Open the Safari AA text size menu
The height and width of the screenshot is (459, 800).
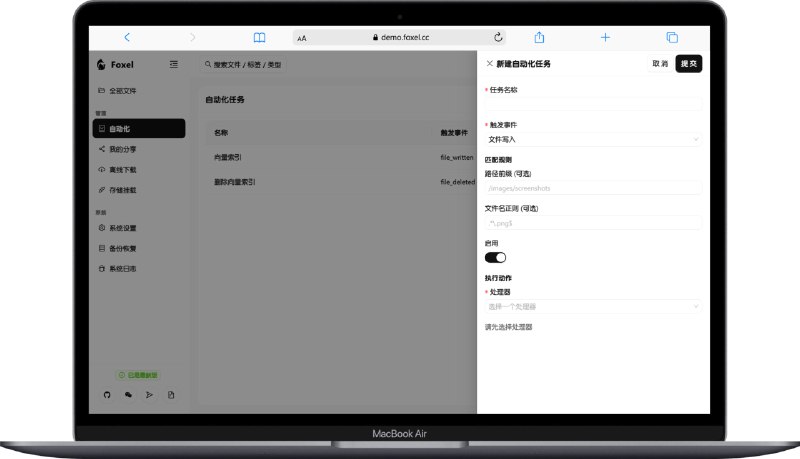click(302, 38)
